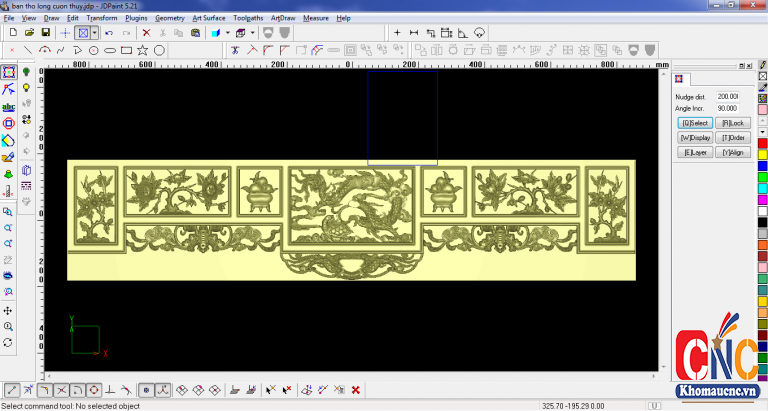Click the red X icon in bottom toolbar

(x=355, y=389)
